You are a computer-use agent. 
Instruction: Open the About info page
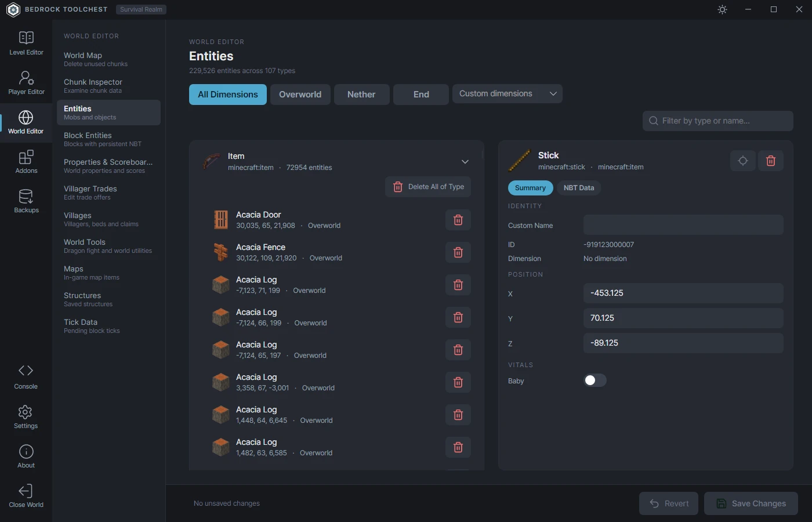click(x=26, y=456)
